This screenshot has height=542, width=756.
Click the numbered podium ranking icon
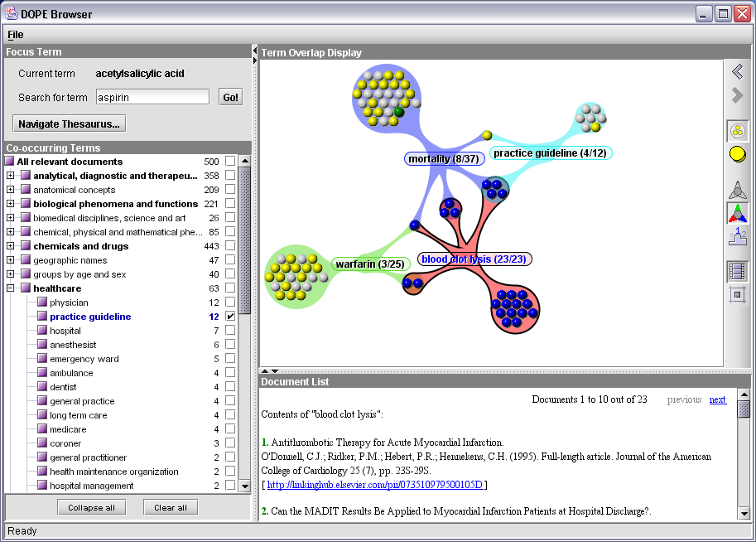pyautogui.click(x=737, y=236)
